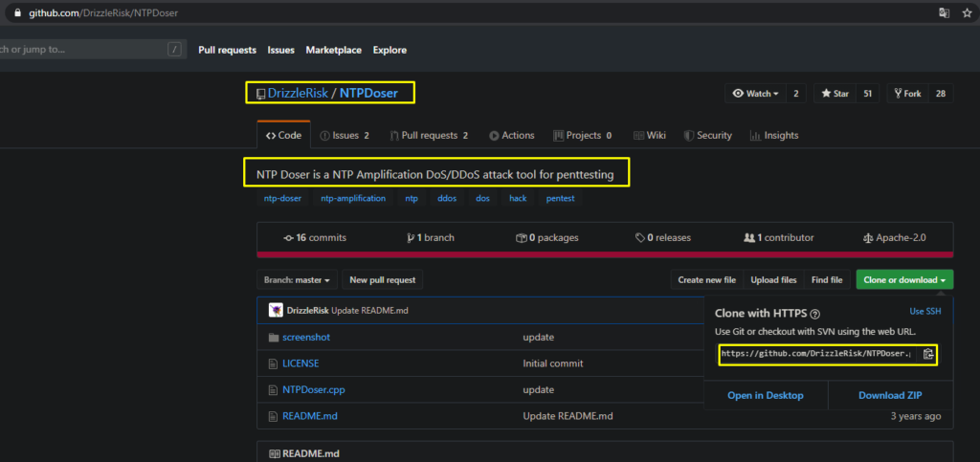Viewport: 980px width, 462px height.
Task: Switch clone method via Use SSH
Action: (925, 311)
